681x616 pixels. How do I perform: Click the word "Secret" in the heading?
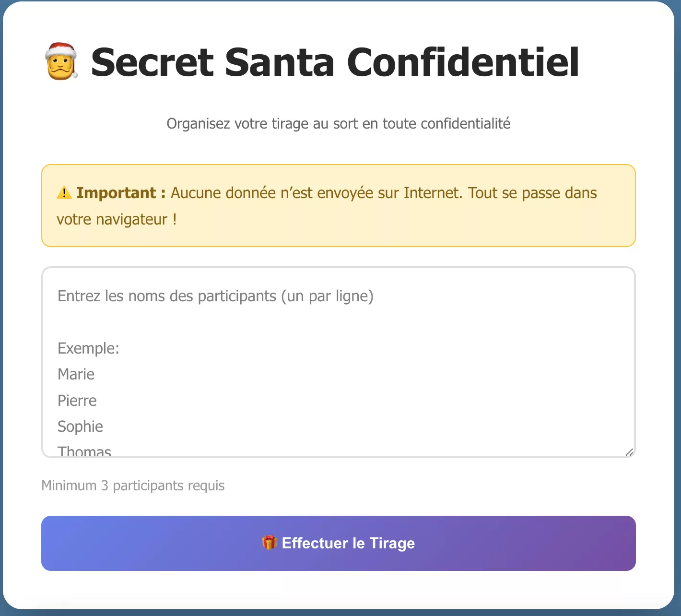coord(152,62)
